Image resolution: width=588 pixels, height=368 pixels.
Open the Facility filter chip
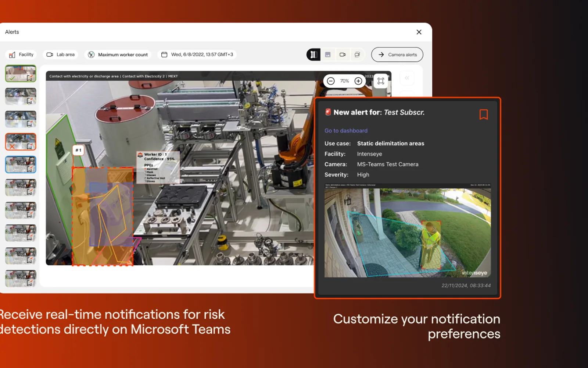point(21,54)
